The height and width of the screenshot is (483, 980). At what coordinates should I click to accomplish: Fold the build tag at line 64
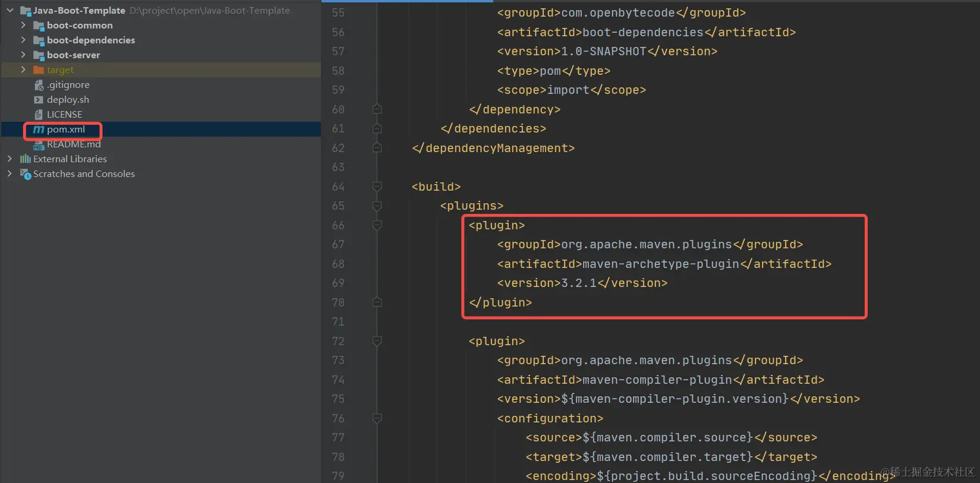(377, 187)
